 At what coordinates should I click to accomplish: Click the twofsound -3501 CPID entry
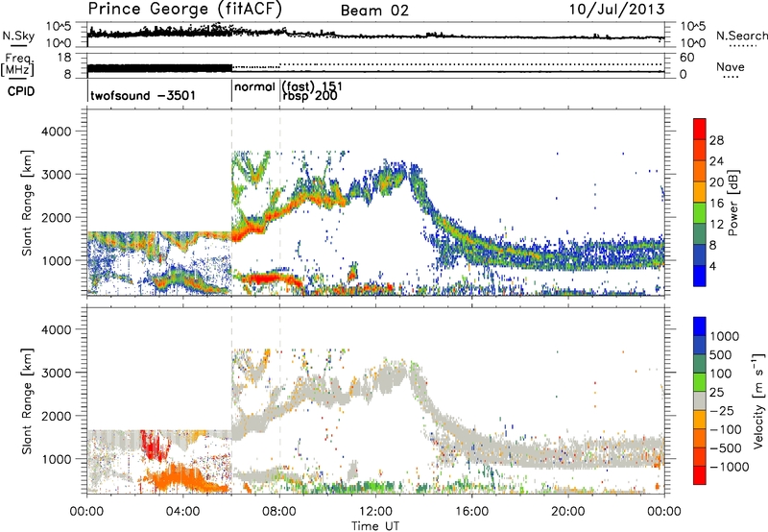click(143, 95)
